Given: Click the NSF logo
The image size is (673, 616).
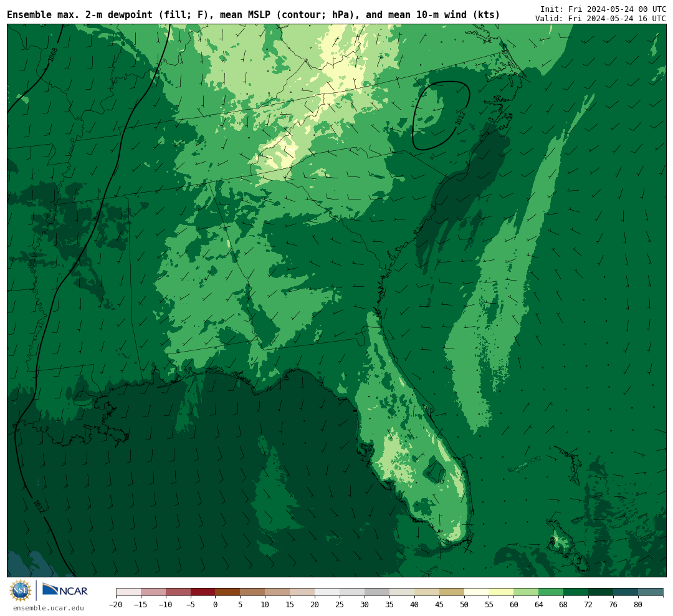Looking at the screenshot, I should pyautogui.click(x=21, y=590).
